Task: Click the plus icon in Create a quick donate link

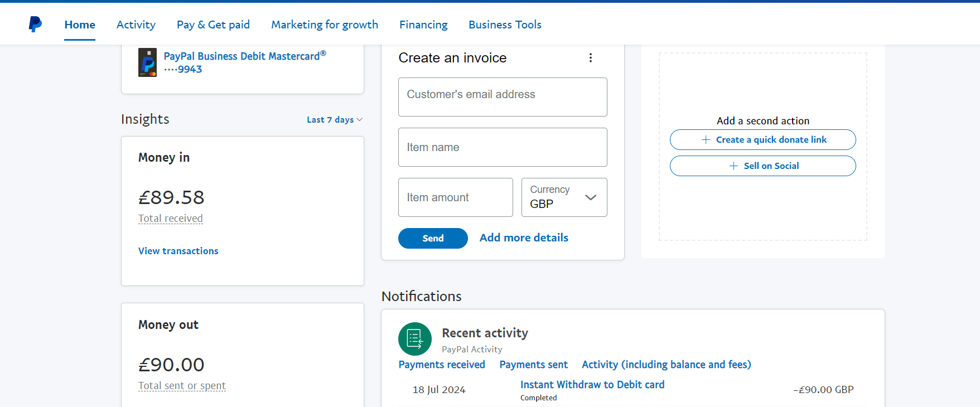Action: click(x=706, y=140)
